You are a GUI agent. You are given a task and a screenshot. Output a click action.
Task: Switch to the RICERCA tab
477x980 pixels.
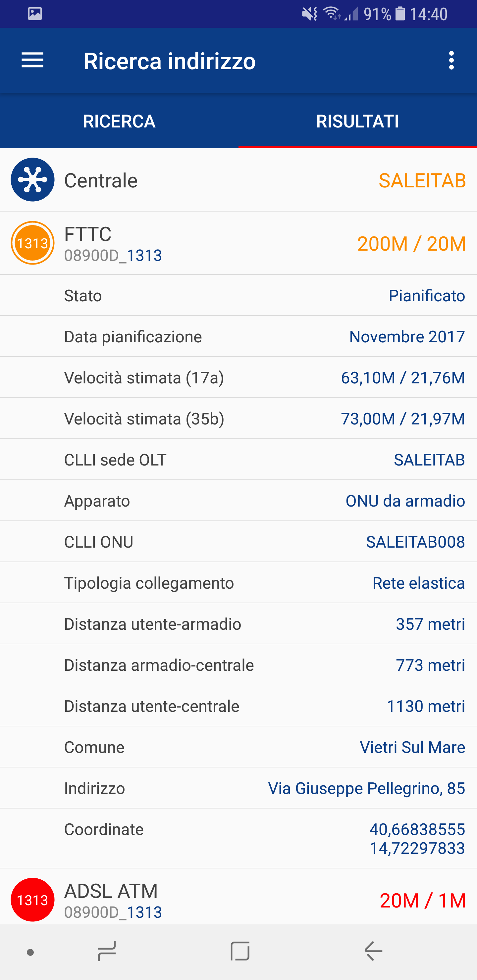119,122
